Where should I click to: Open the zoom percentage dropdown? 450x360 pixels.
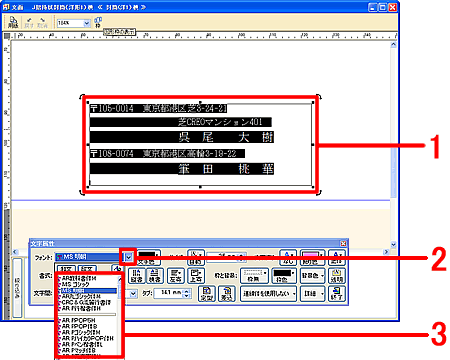tap(87, 23)
